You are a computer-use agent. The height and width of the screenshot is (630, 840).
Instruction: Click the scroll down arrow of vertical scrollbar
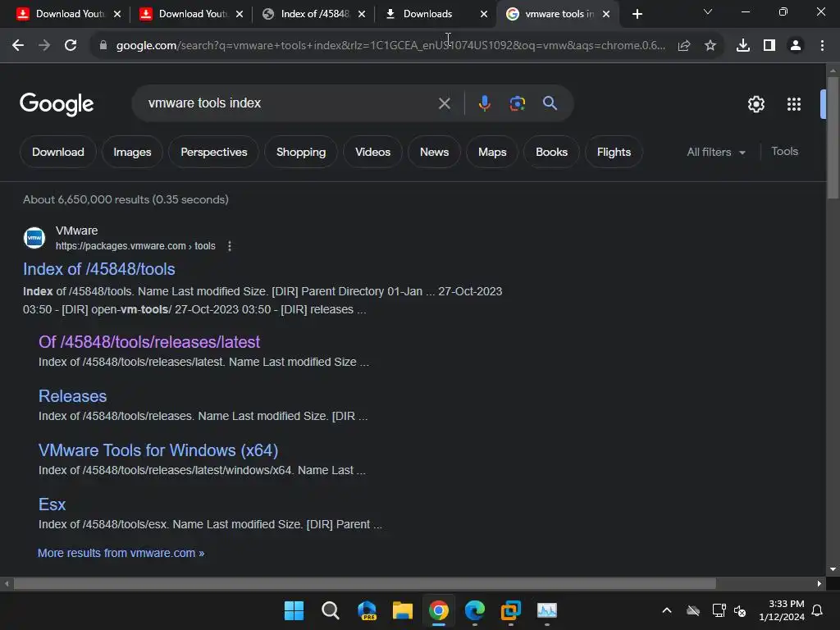tap(833, 569)
